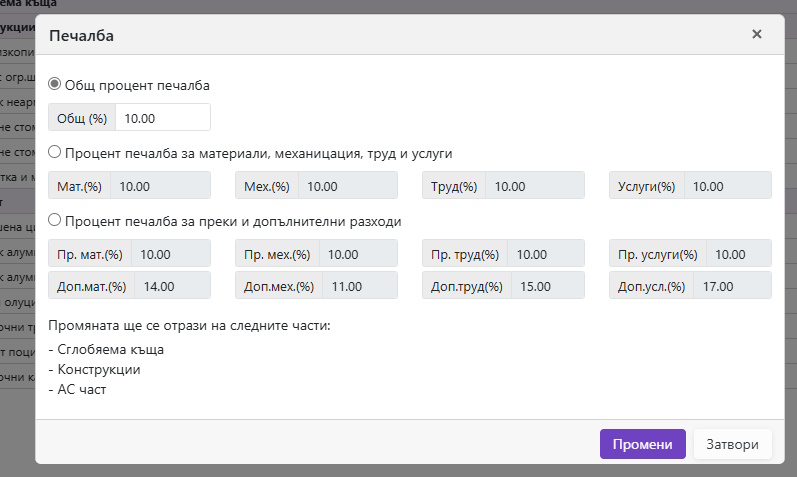797x477 pixels.
Task: Click the Доп.мат.(%) field showing 14.00
Action: pyautogui.click(x=172, y=286)
